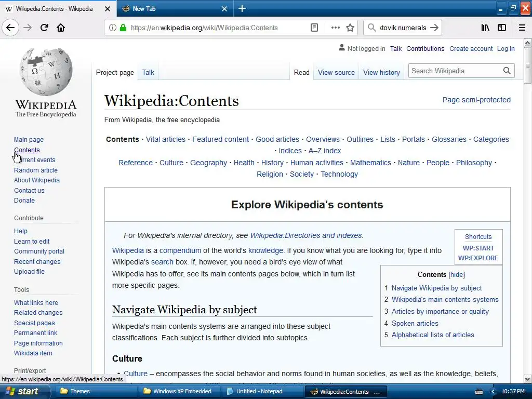This screenshot has height=399, width=532.
Task: Open the A–Z index link
Action: tap(324, 151)
